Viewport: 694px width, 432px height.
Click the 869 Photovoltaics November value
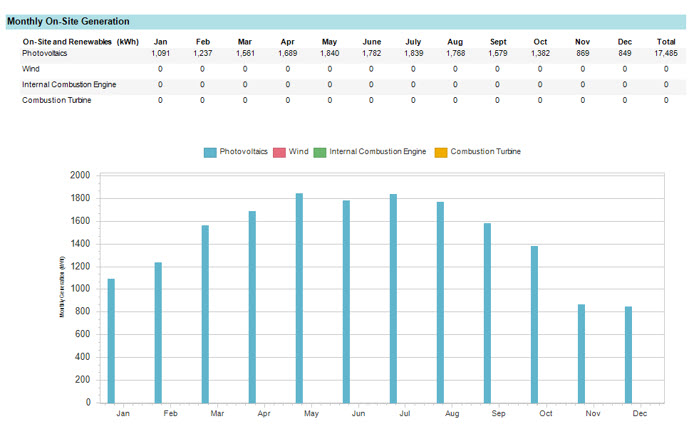(582, 53)
